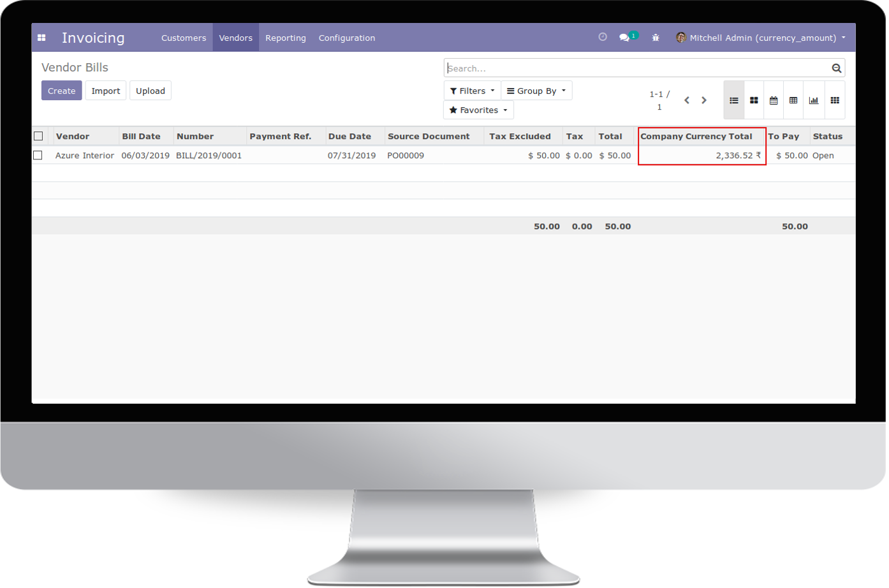The image size is (889, 588).
Task: Expand the Group By dropdown
Action: point(538,91)
